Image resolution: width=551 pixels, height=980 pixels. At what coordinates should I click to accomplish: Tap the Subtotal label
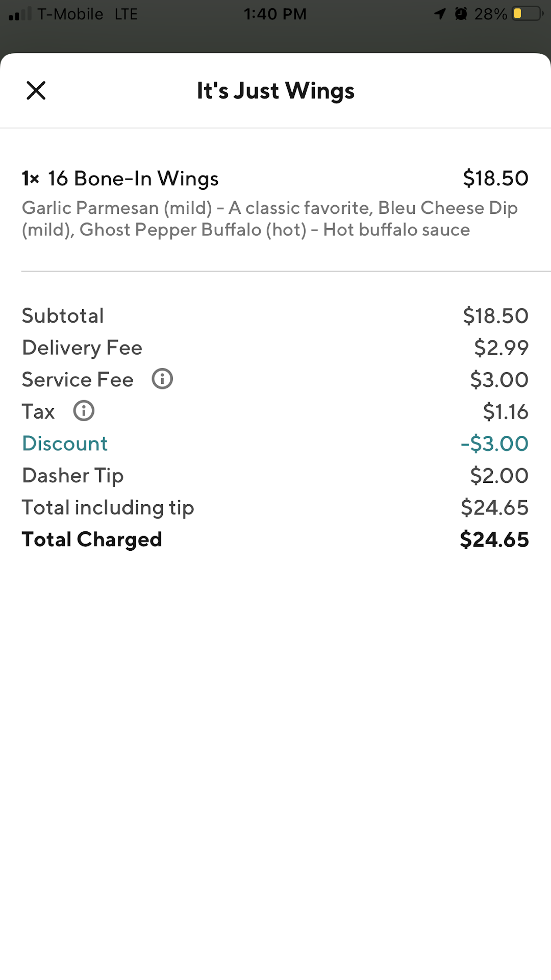click(63, 316)
